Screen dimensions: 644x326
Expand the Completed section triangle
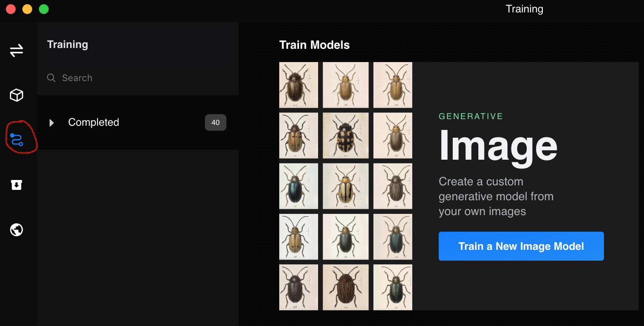[52, 122]
